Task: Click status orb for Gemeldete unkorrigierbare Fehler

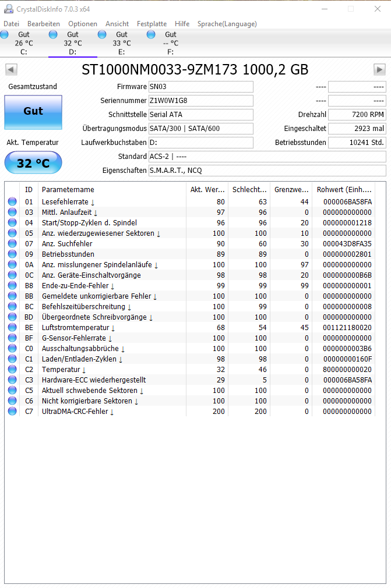Action: [12, 296]
